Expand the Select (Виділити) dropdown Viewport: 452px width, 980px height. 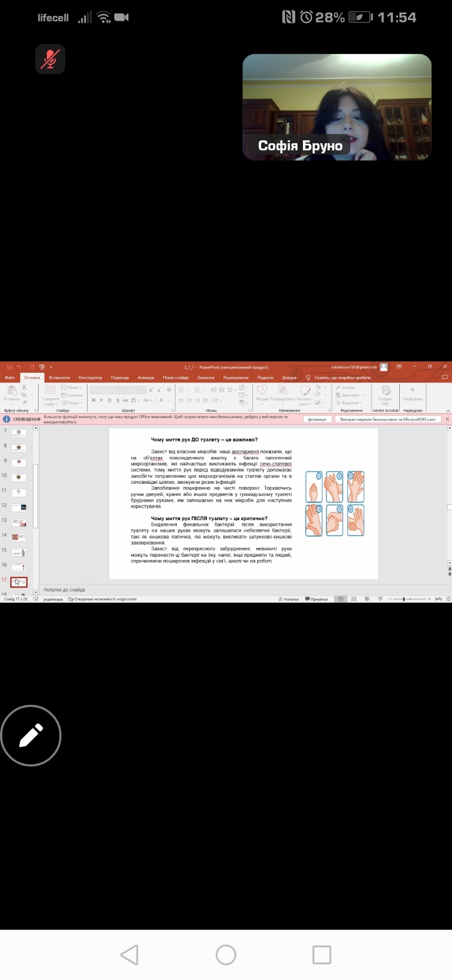tap(350, 403)
